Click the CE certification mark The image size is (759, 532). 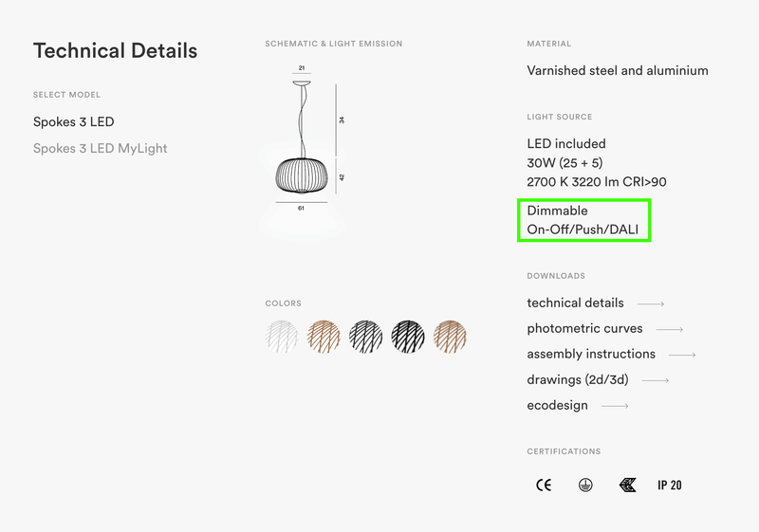pyautogui.click(x=544, y=485)
